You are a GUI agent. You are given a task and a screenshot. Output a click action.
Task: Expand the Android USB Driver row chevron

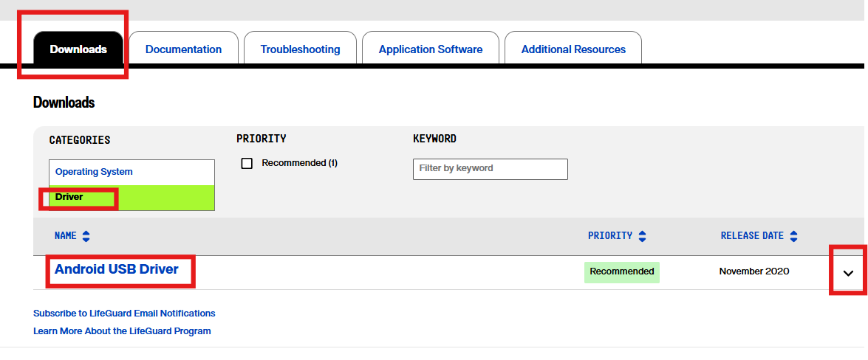(848, 273)
